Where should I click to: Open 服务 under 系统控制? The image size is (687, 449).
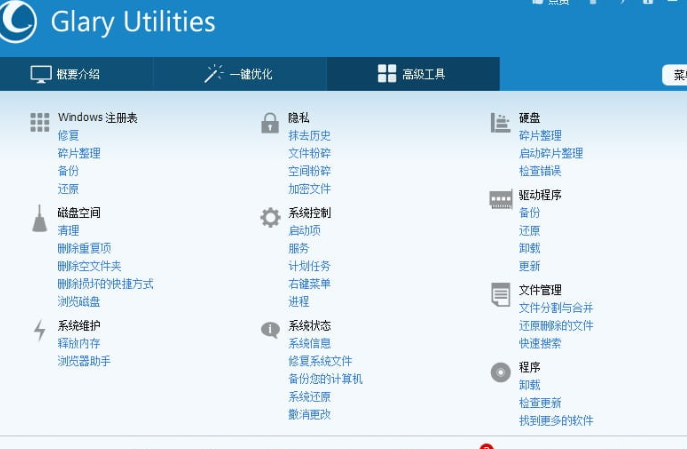[x=299, y=248]
